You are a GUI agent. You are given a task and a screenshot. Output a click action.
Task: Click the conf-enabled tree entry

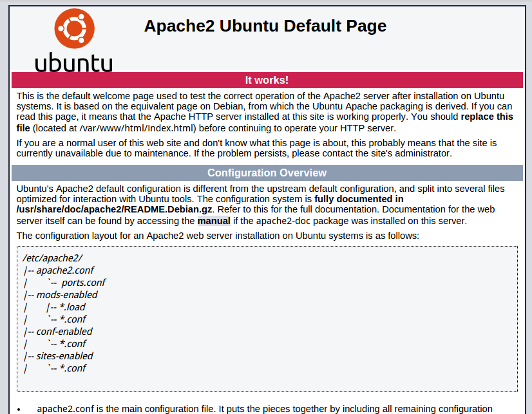pos(64,332)
